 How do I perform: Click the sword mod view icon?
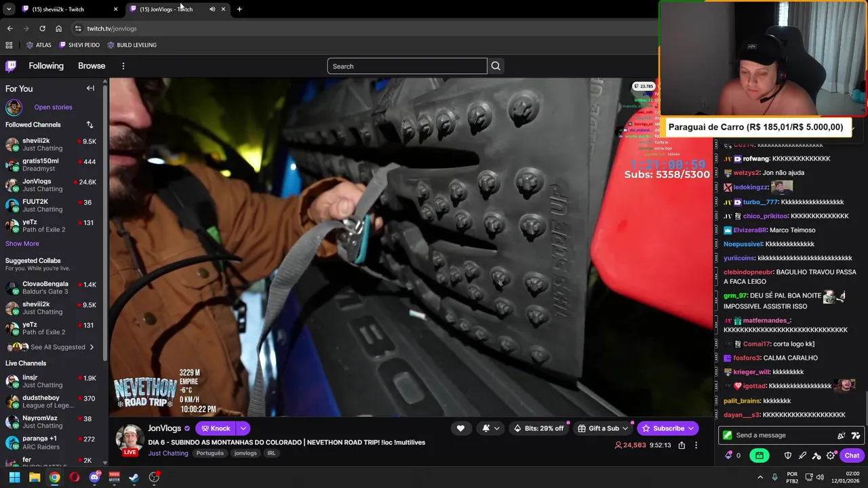[x=802, y=455]
